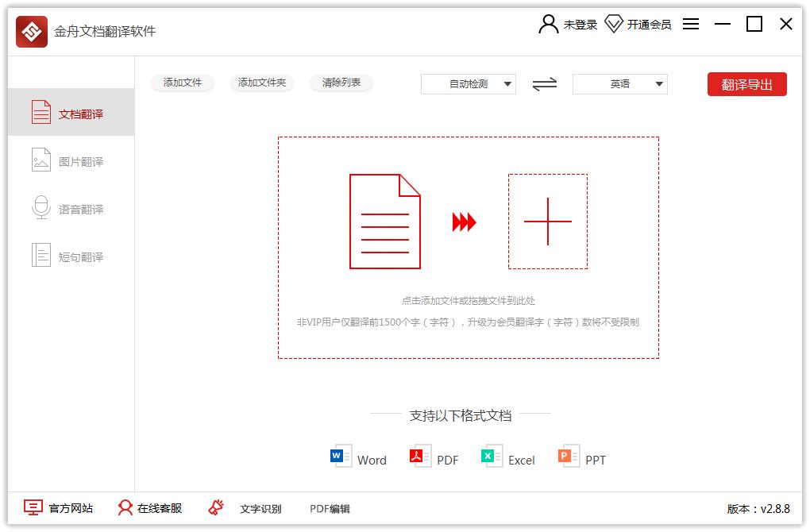Viewport: 810px width, 532px height.
Task: Open the 在线客服 support entry
Action: (x=148, y=508)
